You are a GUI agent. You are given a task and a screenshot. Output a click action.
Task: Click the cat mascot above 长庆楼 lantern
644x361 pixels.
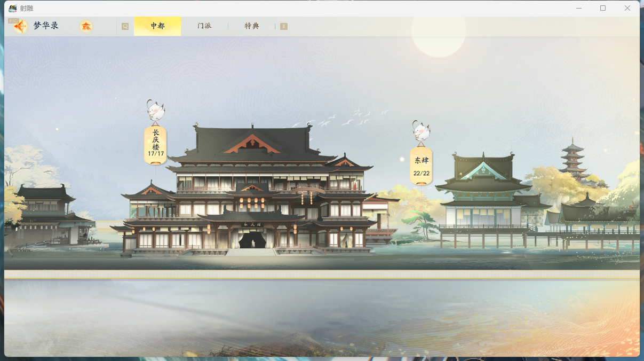156,110
